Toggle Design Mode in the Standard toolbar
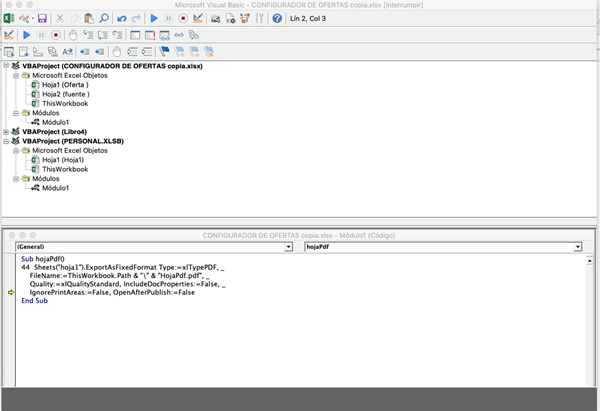Screen dimensions: 600x411 click(198, 18)
